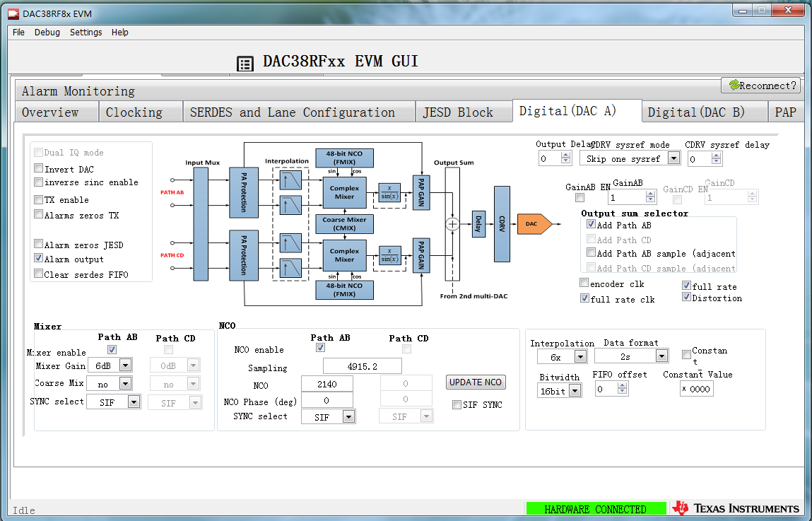Open the Bitwidth 16bit dropdown

pos(575,391)
